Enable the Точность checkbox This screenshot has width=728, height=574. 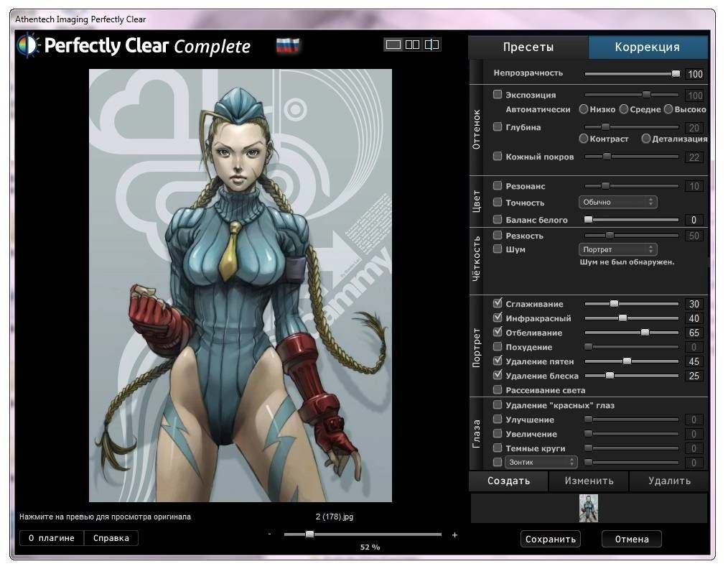(498, 202)
